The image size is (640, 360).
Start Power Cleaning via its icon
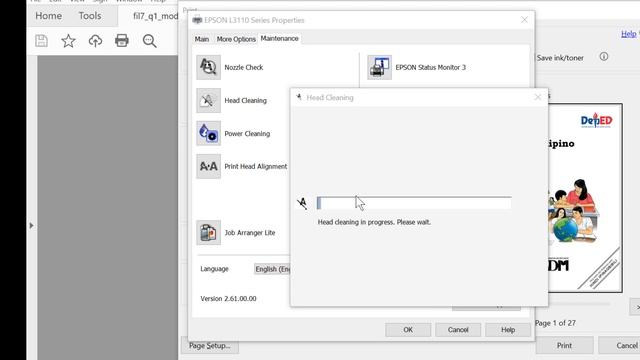(209, 133)
